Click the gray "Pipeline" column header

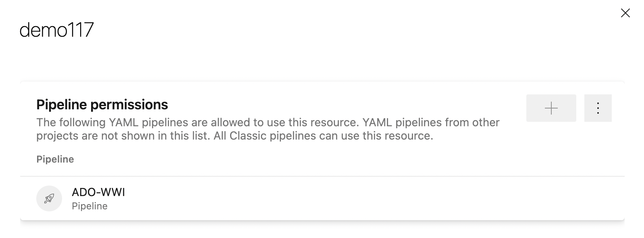(x=55, y=159)
